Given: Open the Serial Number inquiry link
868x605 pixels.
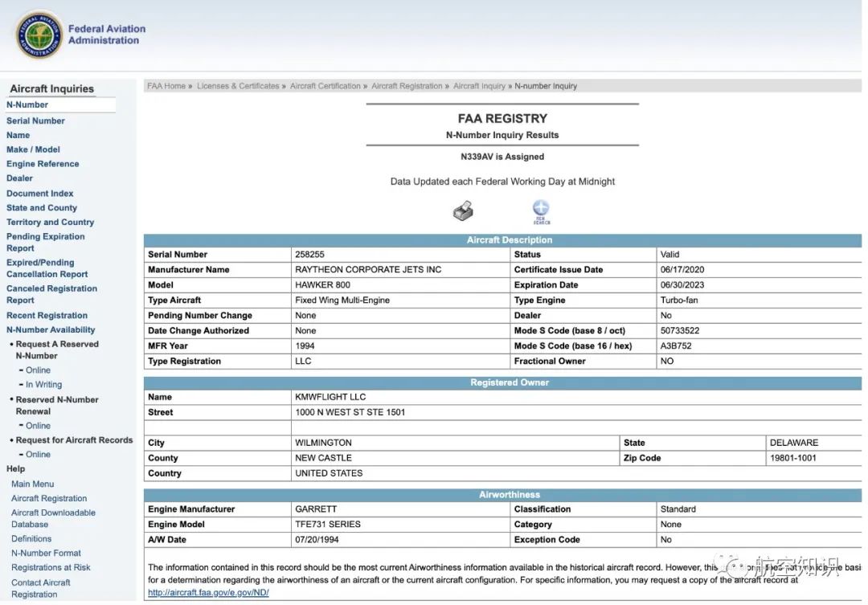Looking at the screenshot, I should tap(35, 121).
